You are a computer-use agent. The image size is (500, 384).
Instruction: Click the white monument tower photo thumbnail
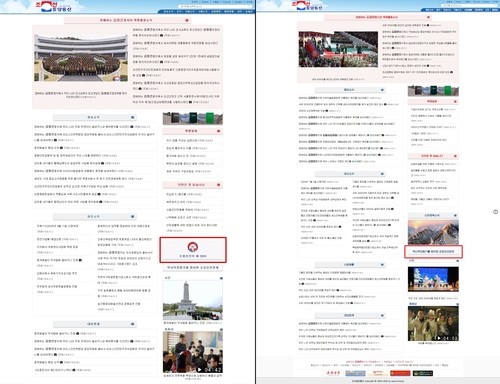click(193, 300)
